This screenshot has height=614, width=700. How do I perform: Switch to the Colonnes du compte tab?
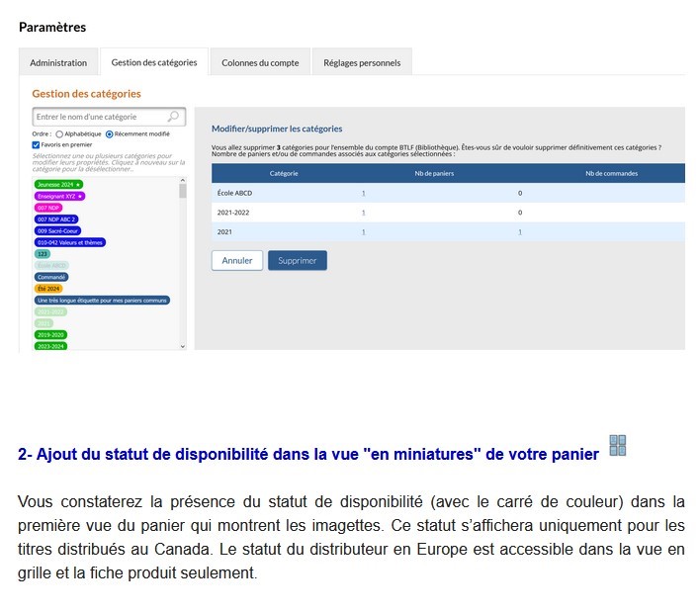pos(260,62)
